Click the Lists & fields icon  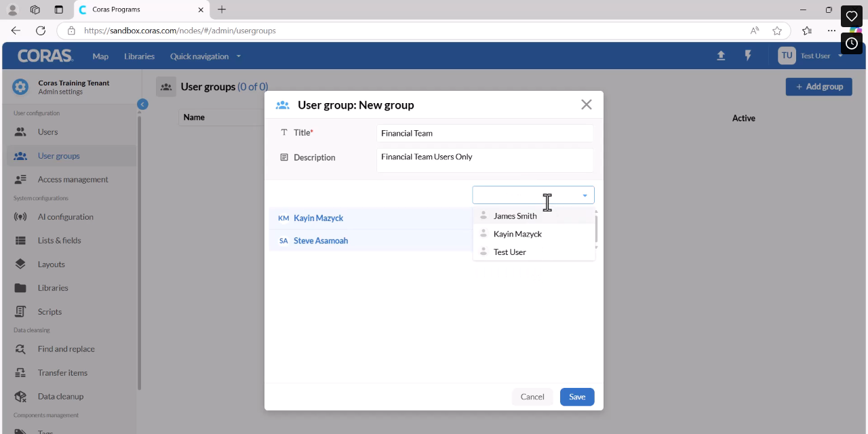point(20,241)
